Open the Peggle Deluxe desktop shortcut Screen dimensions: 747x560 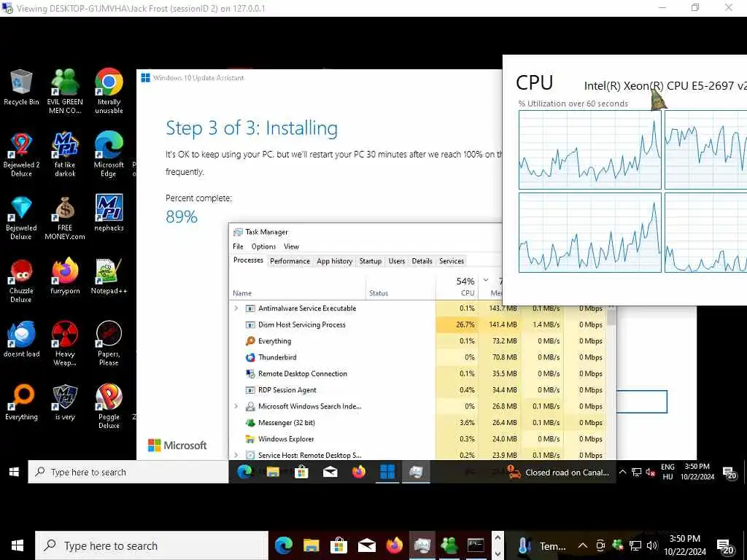point(109,406)
